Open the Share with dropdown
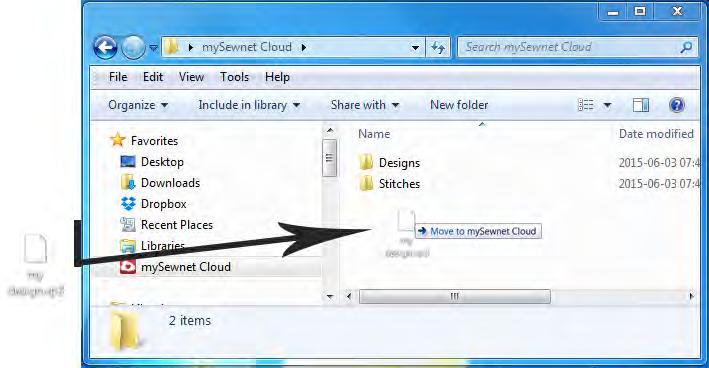The height and width of the screenshot is (368, 709). (365, 105)
